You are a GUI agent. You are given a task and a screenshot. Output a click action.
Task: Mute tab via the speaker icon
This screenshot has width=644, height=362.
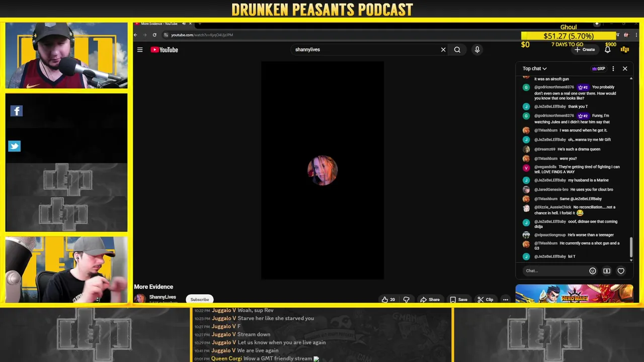coord(184,24)
